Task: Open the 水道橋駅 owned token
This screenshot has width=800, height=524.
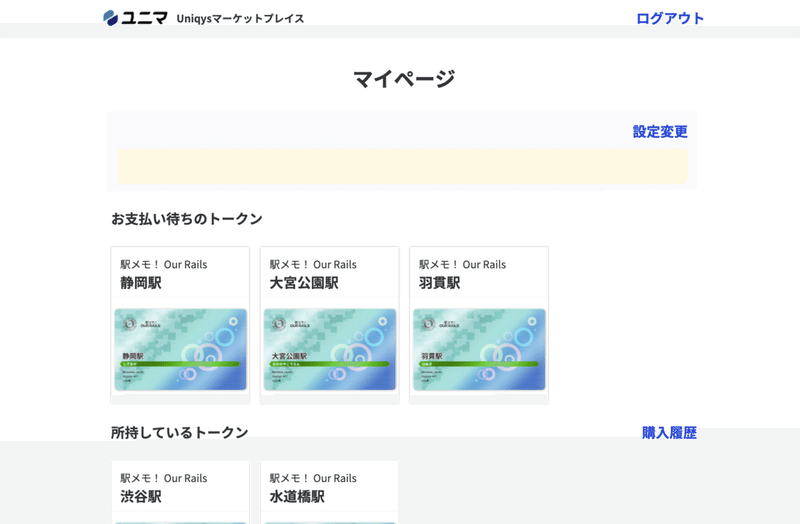Action: point(297,496)
